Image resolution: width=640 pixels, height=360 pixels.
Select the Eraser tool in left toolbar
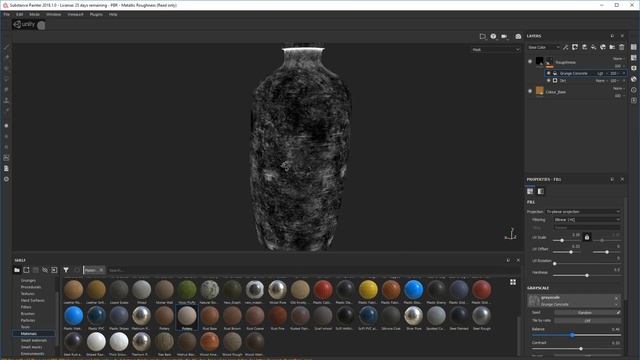point(6,58)
